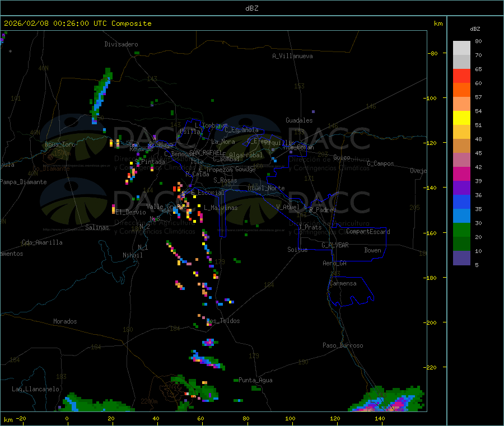Click the red 60-65 dBZ legend swatch

coord(461,76)
